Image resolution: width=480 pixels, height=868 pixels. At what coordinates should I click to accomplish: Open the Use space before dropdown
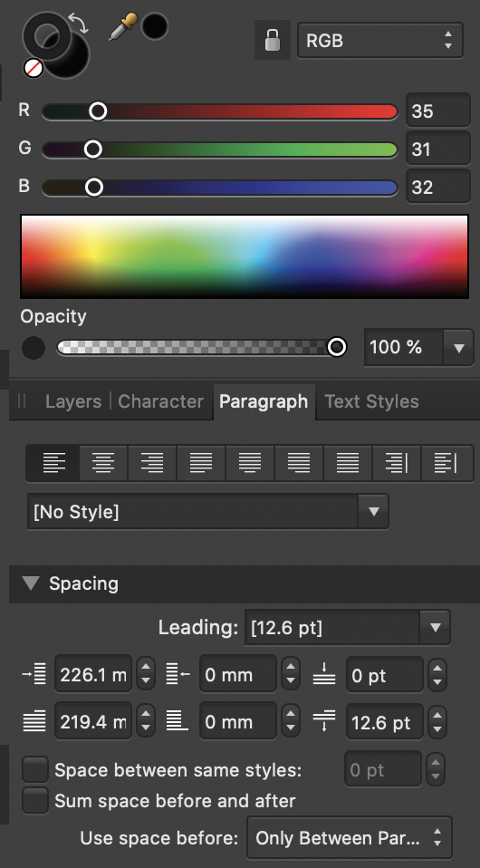(x=350, y=838)
